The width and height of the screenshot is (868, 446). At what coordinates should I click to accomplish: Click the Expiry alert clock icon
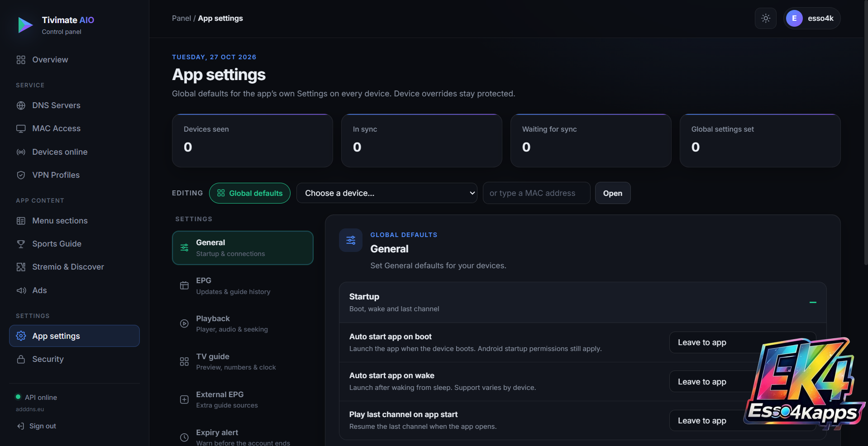[x=184, y=437]
